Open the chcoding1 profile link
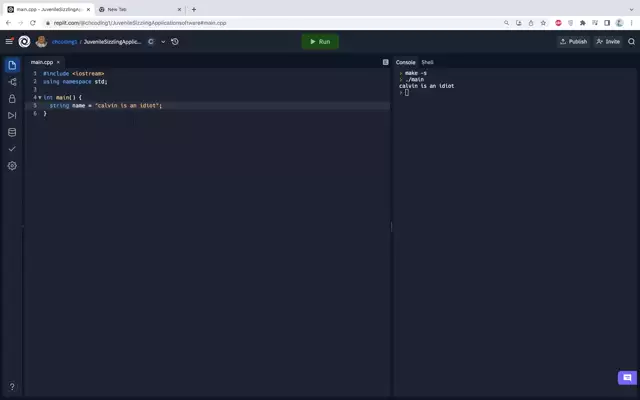This screenshot has width=640, height=400. (64, 42)
